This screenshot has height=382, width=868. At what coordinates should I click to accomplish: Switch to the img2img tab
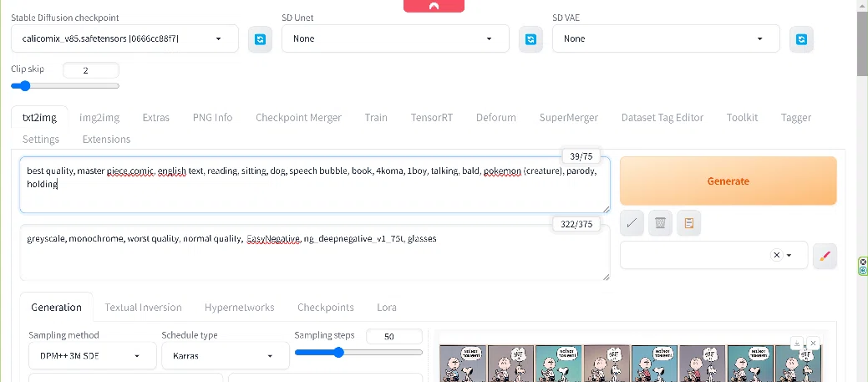click(x=99, y=117)
